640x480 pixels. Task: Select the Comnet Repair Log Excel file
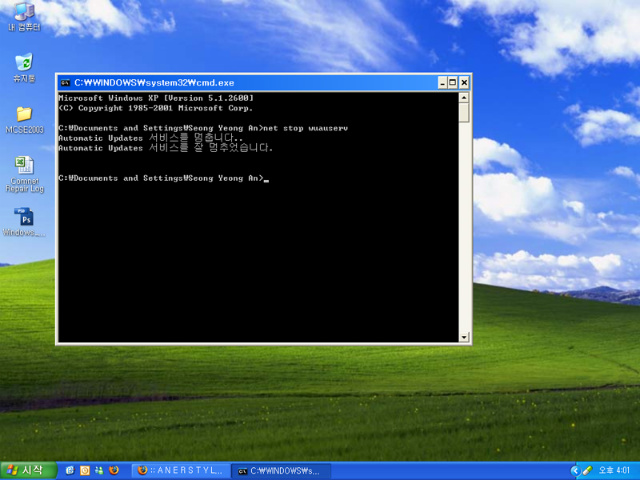24,174
